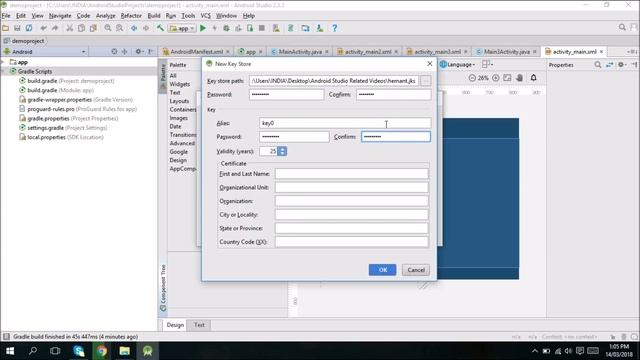Click the First and Last Name field
Screen dimensions: 640x360
pos(351,174)
